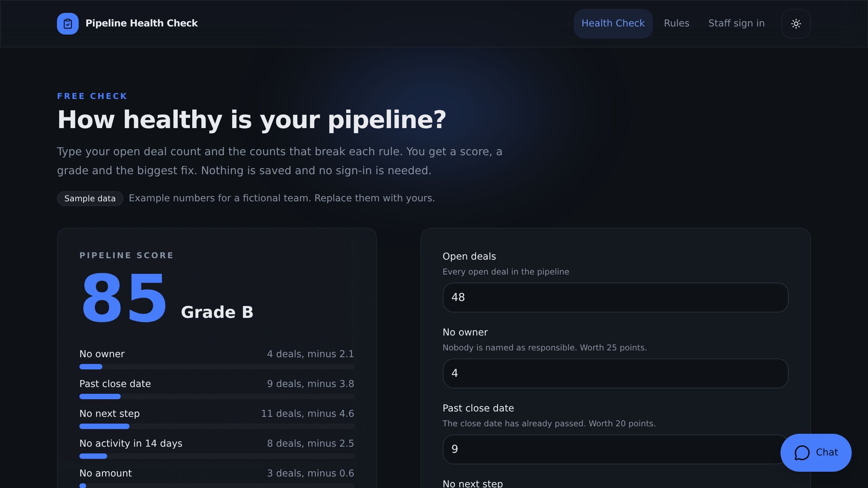
Task: Focus the Open deals input field
Action: (615, 297)
